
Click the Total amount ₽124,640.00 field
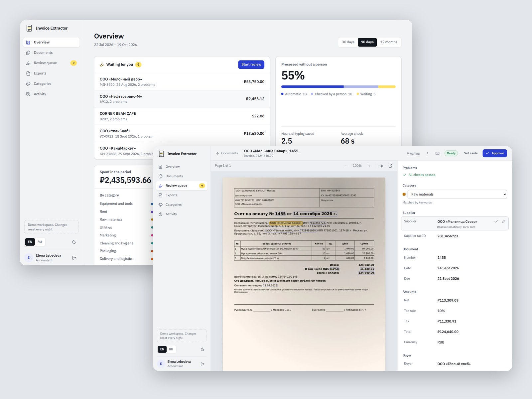(455, 332)
